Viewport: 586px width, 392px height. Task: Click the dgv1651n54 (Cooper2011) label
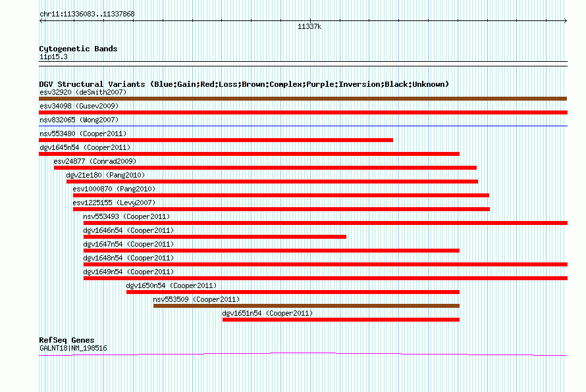pos(267,313)
